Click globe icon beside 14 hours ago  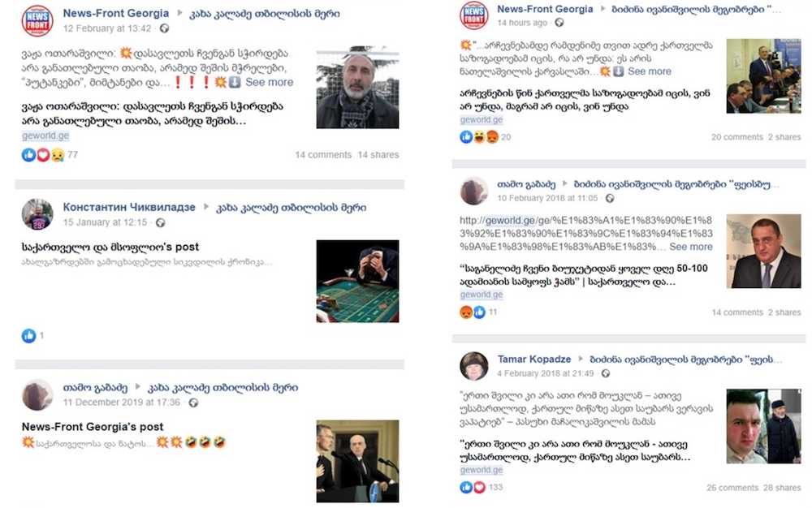[x=559, y=23]
